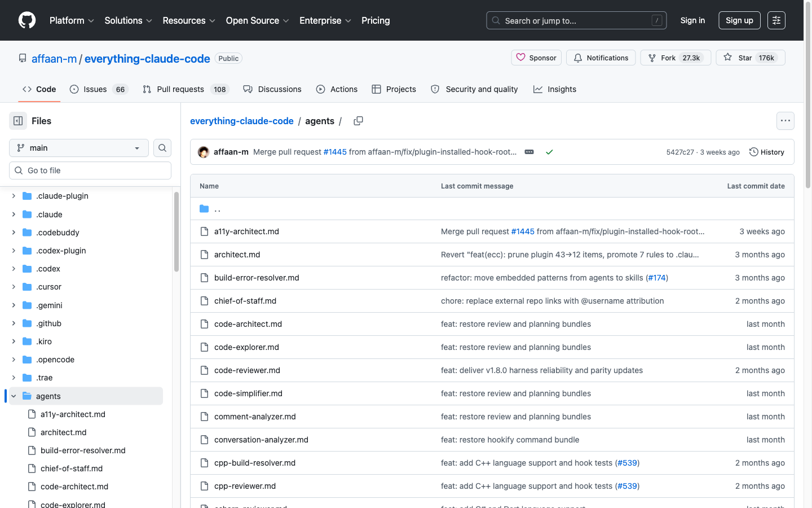812x508 pixels.
Task: Open the appearance settings icon in header
Action: point(776,20)
